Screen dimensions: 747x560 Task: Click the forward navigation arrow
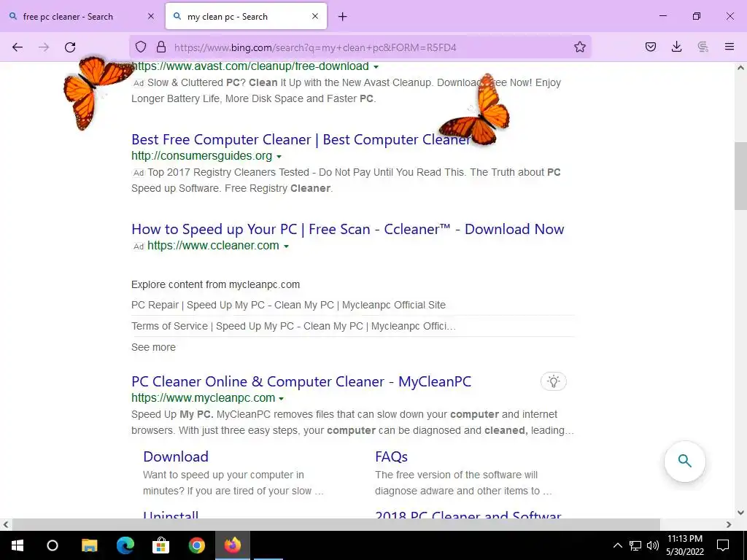pyautogui.click(x=44, y=47)
